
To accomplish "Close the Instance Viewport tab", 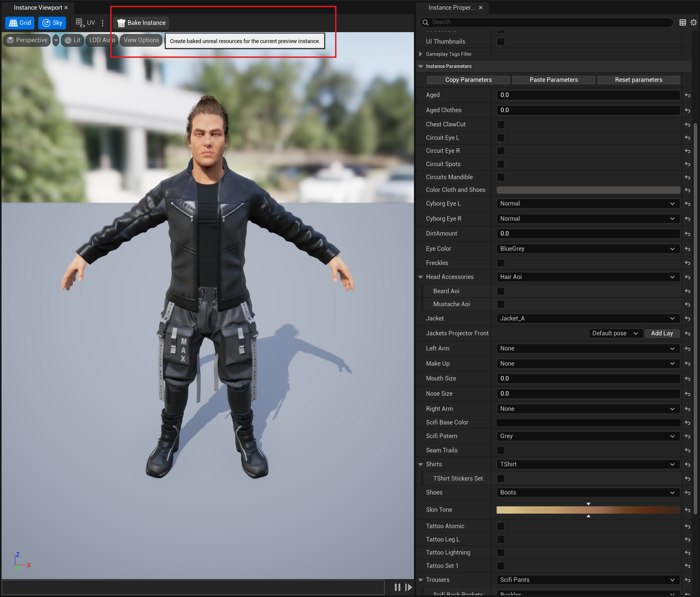I will pyautogui.click(x=66, y=8).
